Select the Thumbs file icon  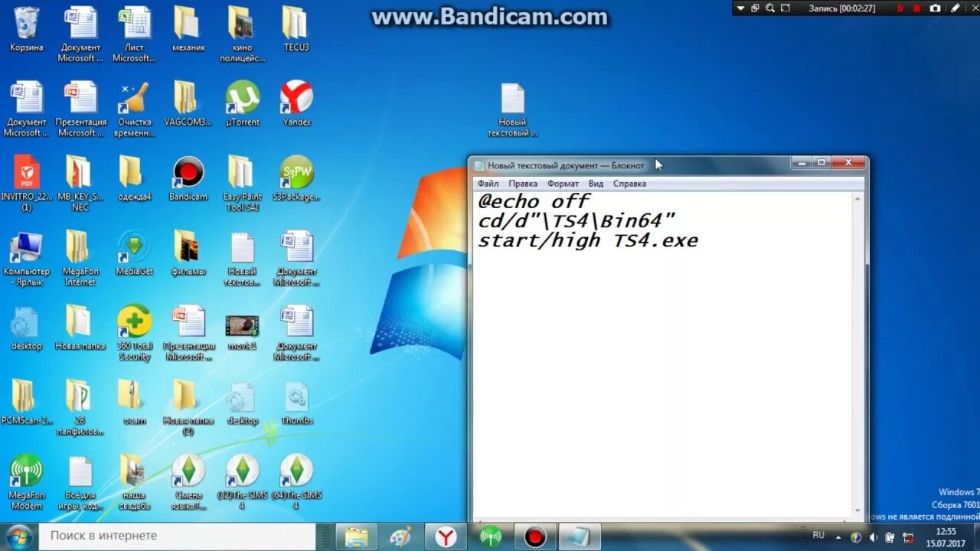click(296, 403)
